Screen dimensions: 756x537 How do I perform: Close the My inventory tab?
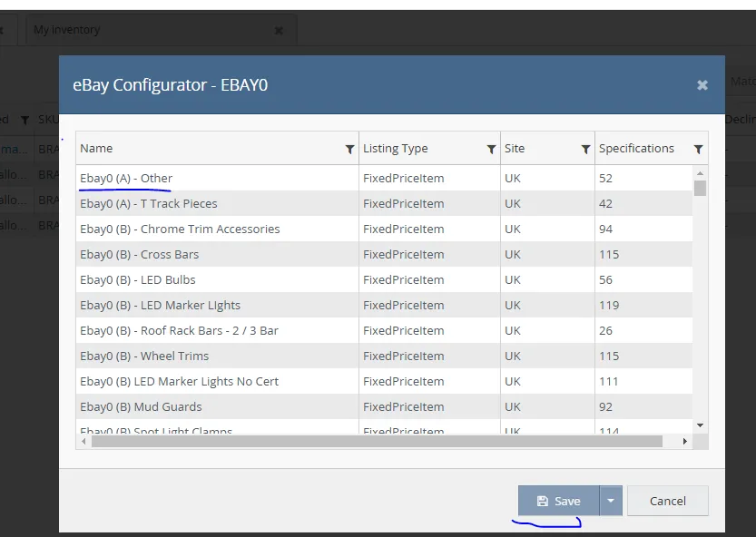279,30
